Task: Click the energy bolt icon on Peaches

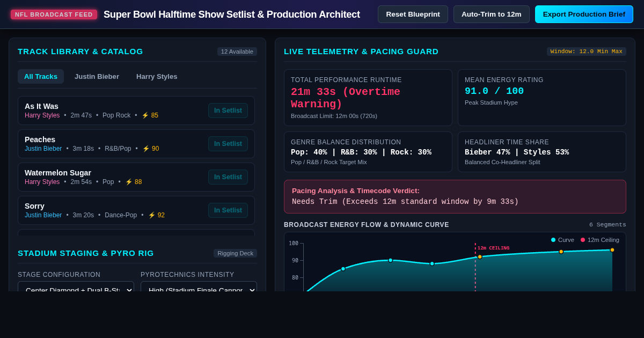Action: (x=146, y=149)
